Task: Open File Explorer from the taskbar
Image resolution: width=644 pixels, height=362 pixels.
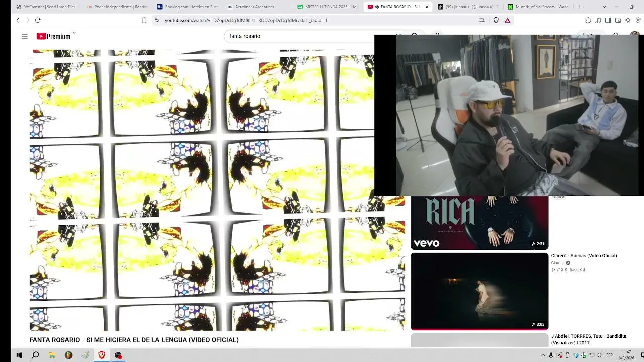Action: coord(52,355)
